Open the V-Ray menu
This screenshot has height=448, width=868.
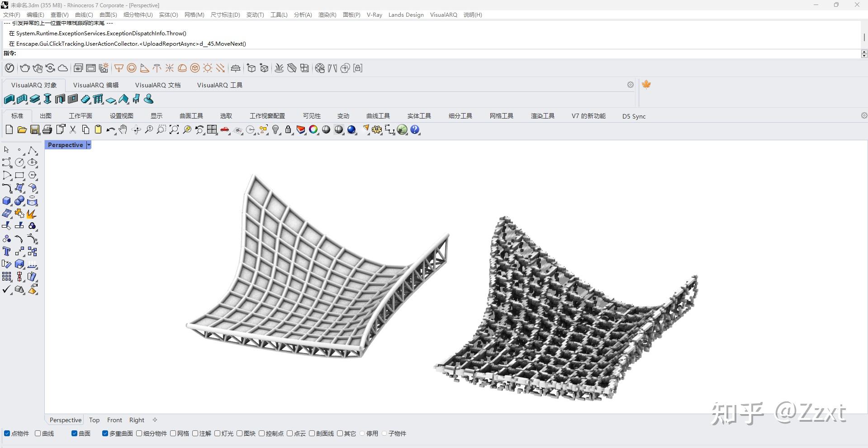pos(375,15)
